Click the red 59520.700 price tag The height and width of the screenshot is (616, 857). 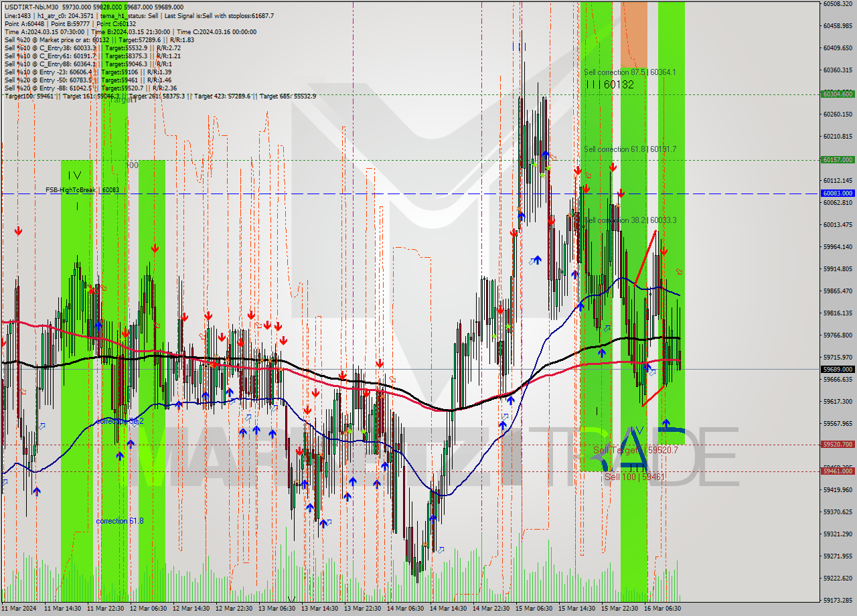(x=838, y=444)
